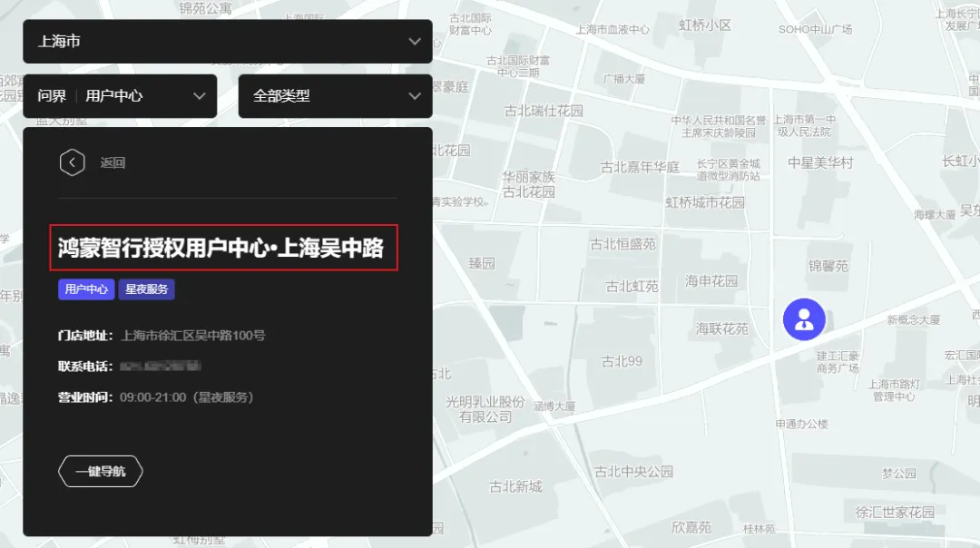Click the 欣嘉苑 map label
This screenshot has height=548, width=980.
691,527
